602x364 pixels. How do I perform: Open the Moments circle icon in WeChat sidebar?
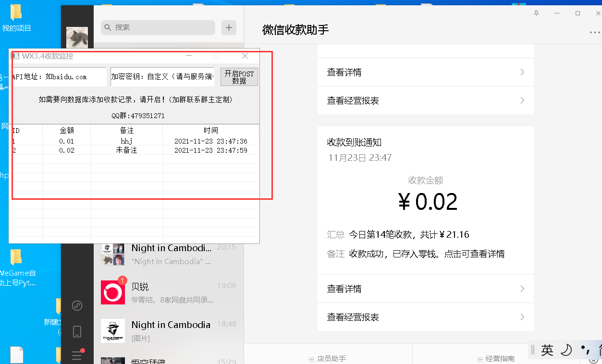click(77, 305)
